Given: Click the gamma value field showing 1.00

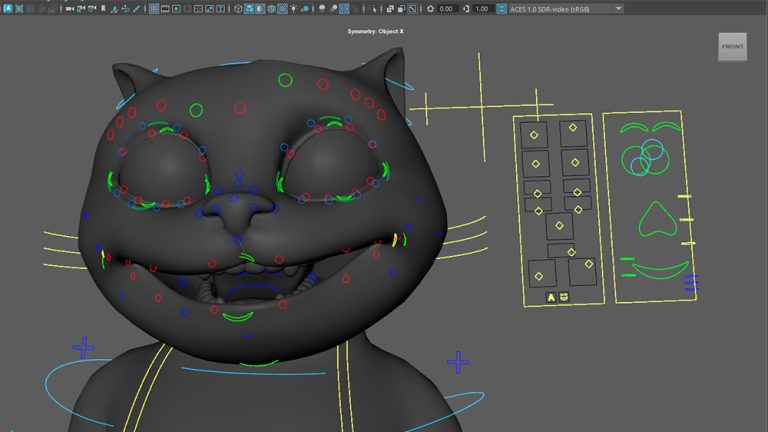Looking at the screenshot, I should click(x=482, y=8).
